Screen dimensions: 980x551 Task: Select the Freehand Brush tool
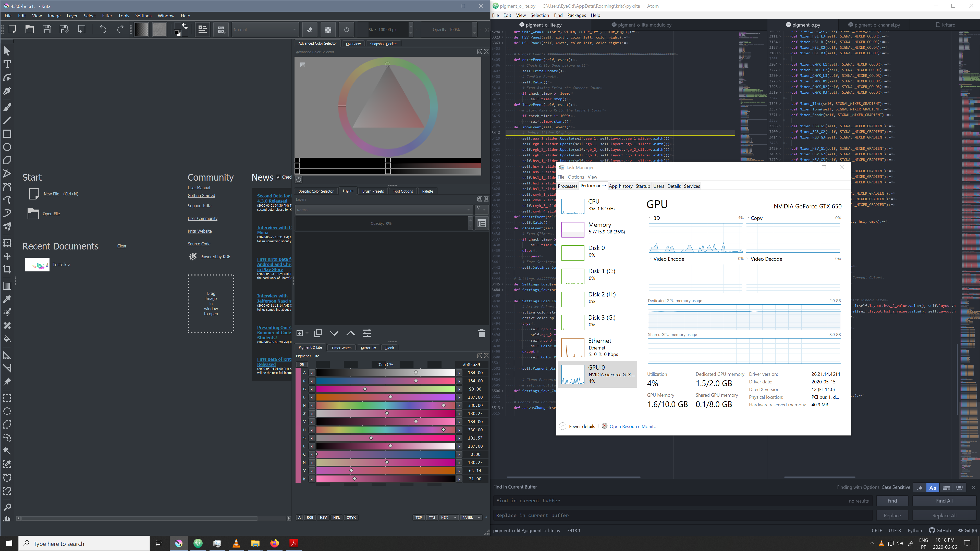point(7,107)
